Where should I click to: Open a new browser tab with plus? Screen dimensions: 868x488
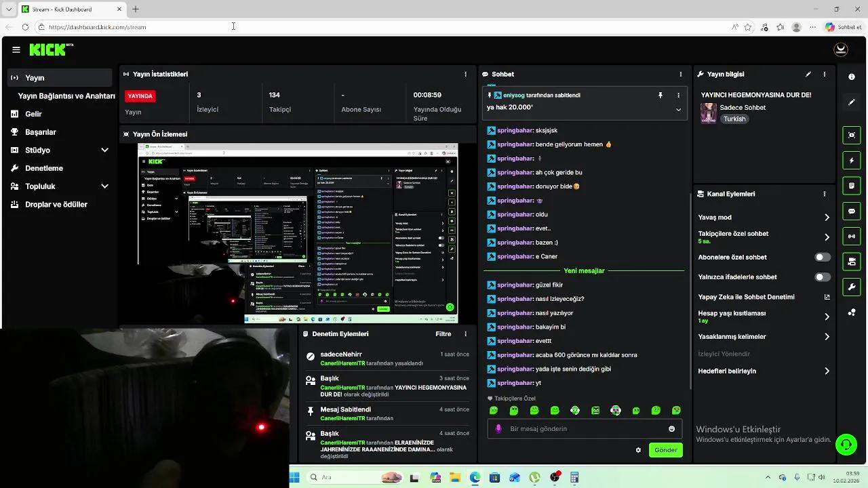click(x=136, y=9)
